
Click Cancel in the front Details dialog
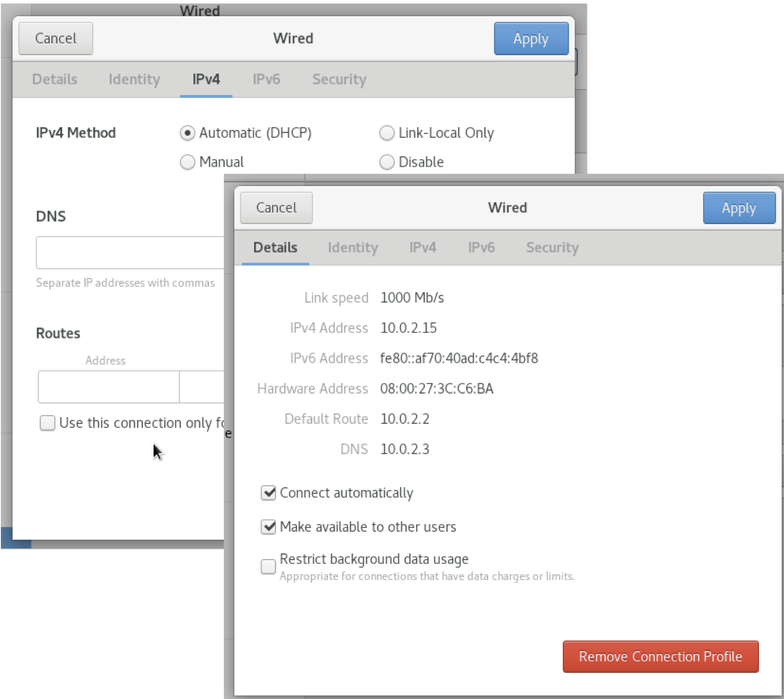[x=276, y=208]
